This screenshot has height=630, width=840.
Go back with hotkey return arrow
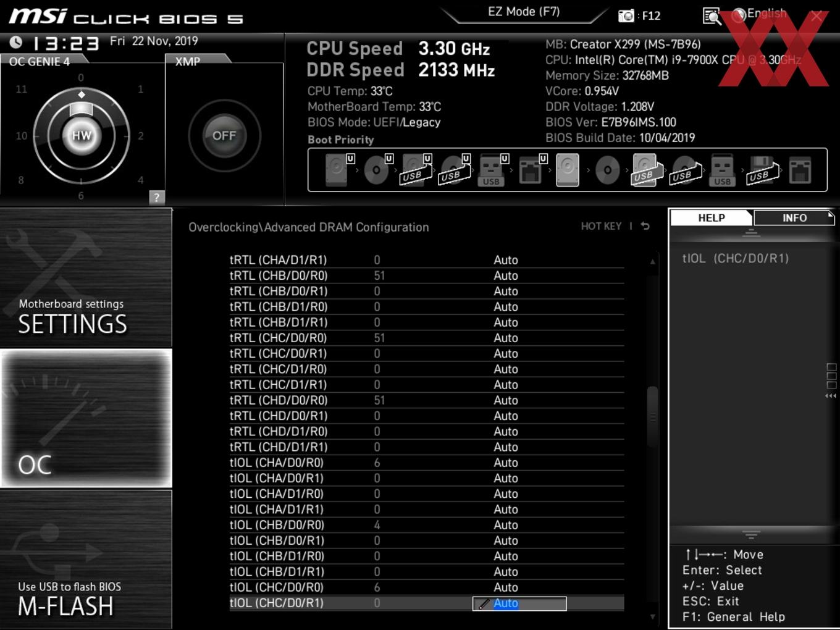pyautogui.click(x=645, y=226)
